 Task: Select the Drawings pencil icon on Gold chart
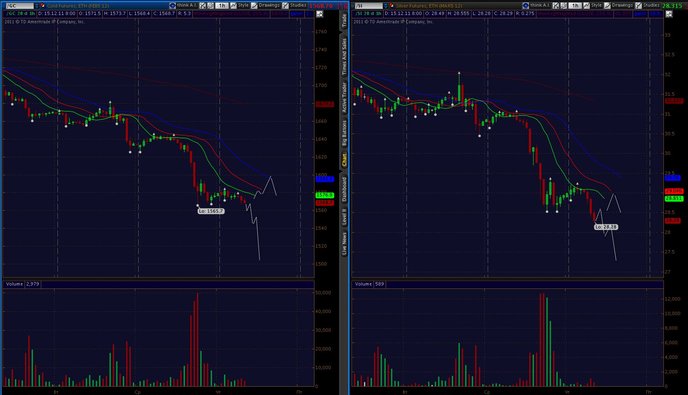click(x=254, y=6)
